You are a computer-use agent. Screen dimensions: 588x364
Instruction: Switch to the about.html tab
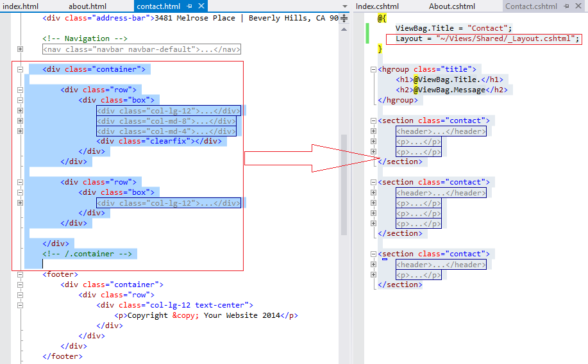(87, 6)
